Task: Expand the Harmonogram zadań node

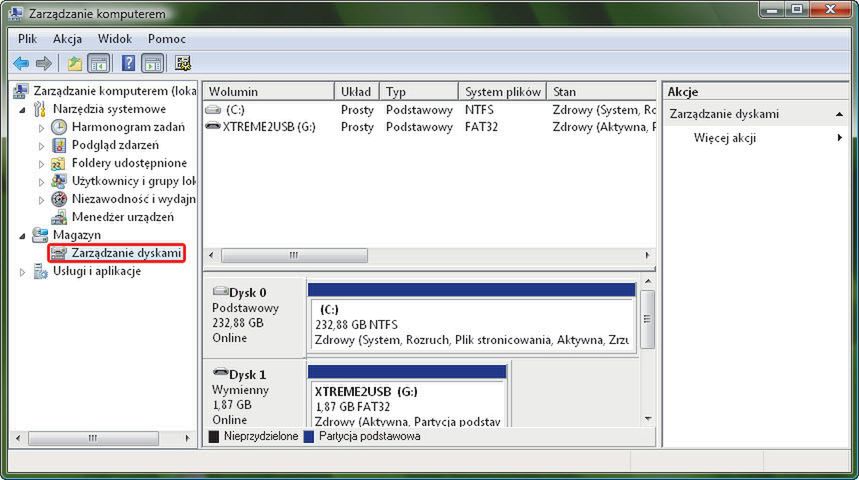Action: tap(42, 128)
